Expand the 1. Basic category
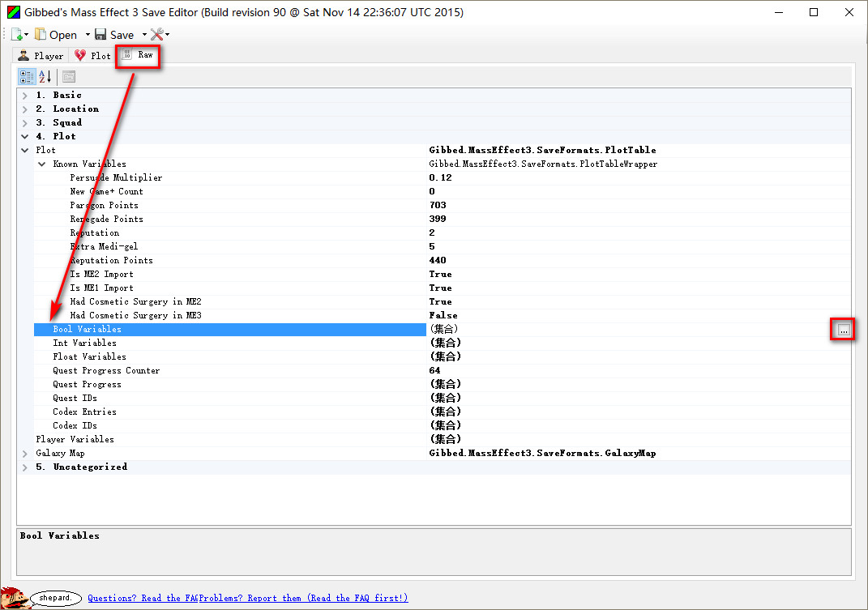The width and height of the screenshot is (868, 610). pos(25,96)
